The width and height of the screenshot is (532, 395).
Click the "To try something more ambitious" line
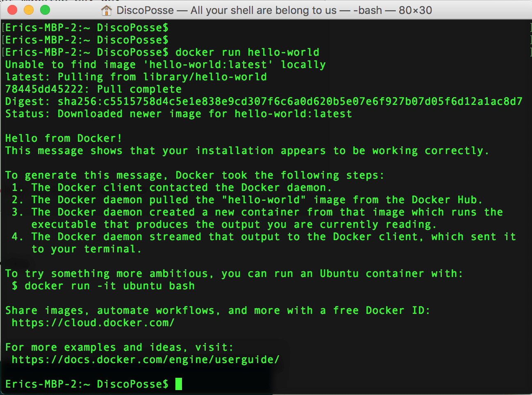234,274
